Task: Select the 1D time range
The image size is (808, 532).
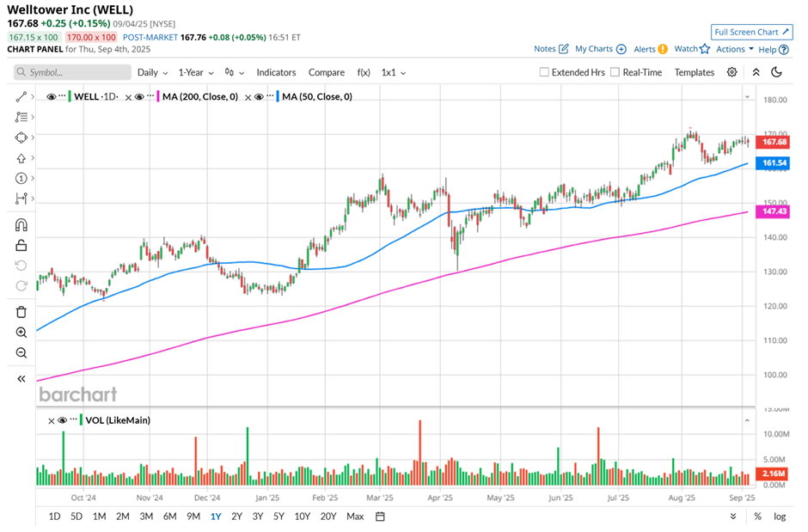Action: tap(54, 516)
